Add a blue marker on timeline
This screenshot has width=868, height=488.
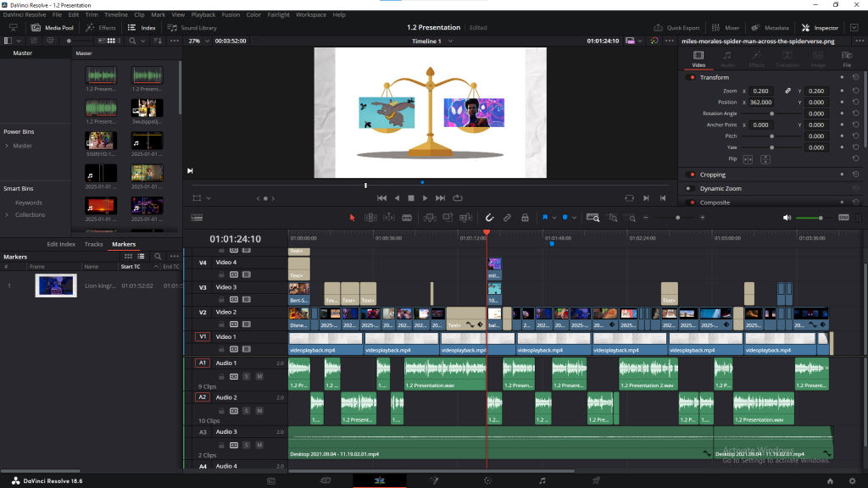pyautogui.click(x=565, y=218)
